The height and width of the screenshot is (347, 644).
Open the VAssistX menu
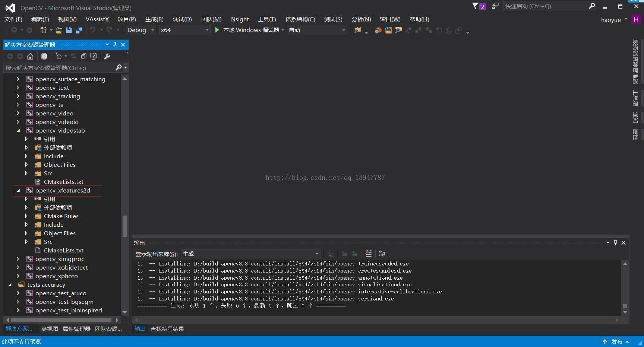click(97, 19)
